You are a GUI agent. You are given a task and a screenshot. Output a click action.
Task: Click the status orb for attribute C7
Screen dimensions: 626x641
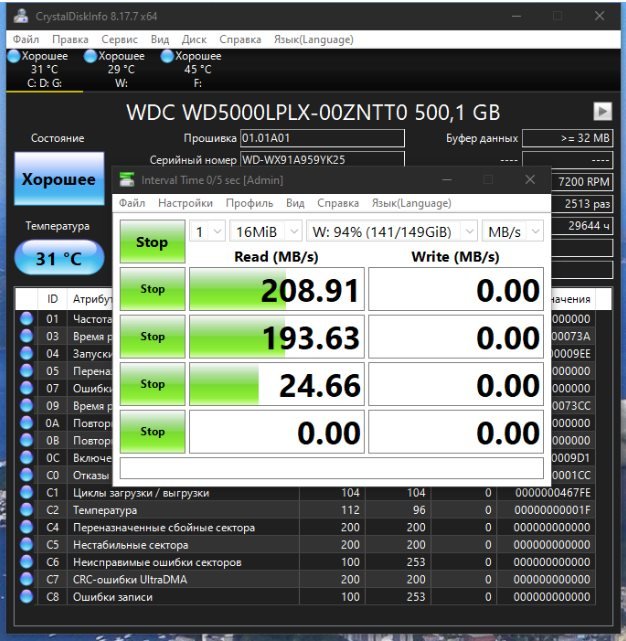pyautogui.click(x=27, y=579)
